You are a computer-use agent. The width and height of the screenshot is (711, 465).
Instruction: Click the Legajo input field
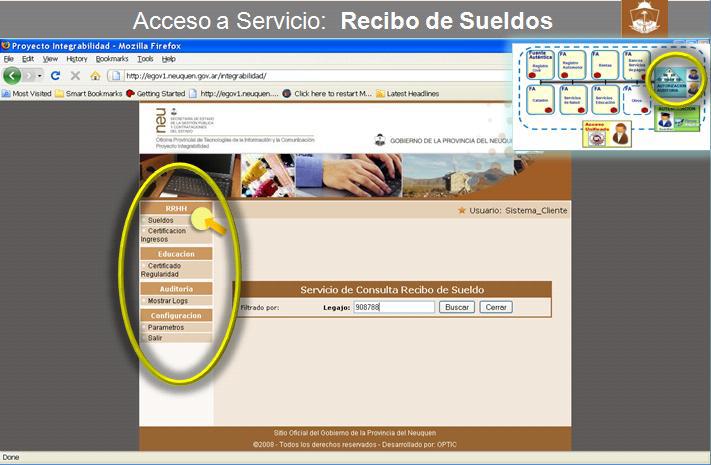click(x=394, y=307)
